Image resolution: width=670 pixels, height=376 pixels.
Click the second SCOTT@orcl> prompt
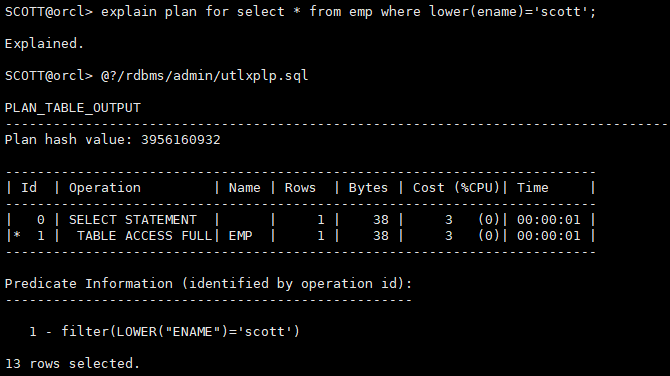click(x=49, y=76)
